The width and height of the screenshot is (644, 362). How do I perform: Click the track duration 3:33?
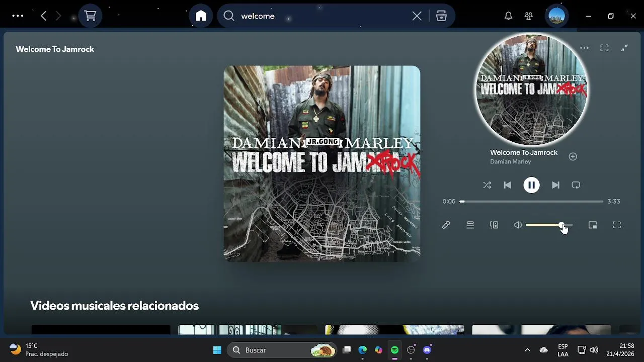(x=614, y=201)
